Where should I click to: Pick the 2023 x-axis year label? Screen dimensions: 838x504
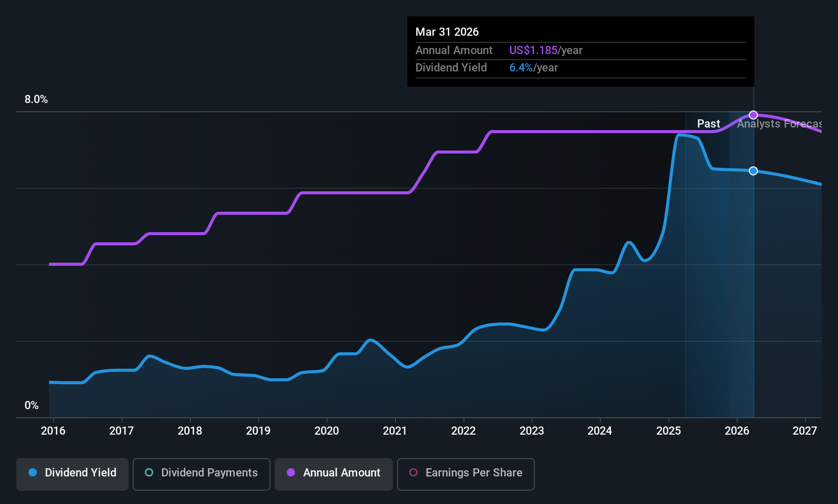tap(532, 431)
